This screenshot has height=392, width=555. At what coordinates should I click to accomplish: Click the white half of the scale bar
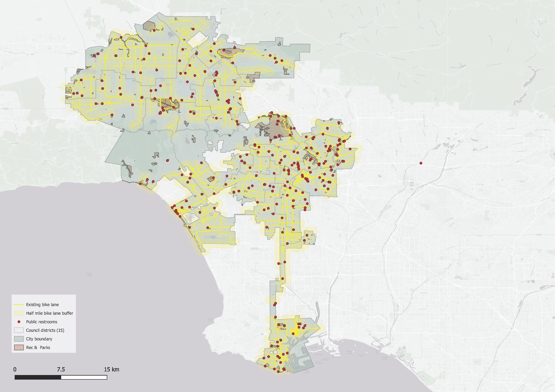[x=84, y=377]
